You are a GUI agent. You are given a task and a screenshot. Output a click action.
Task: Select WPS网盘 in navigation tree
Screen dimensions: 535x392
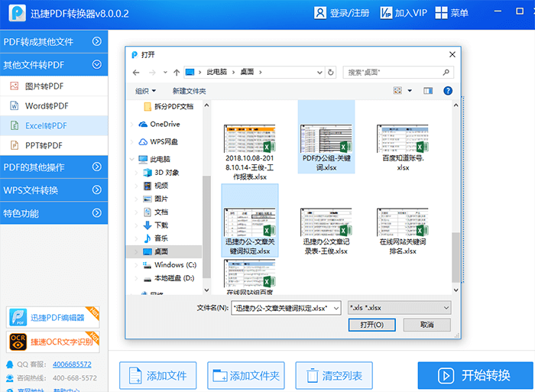158,141
